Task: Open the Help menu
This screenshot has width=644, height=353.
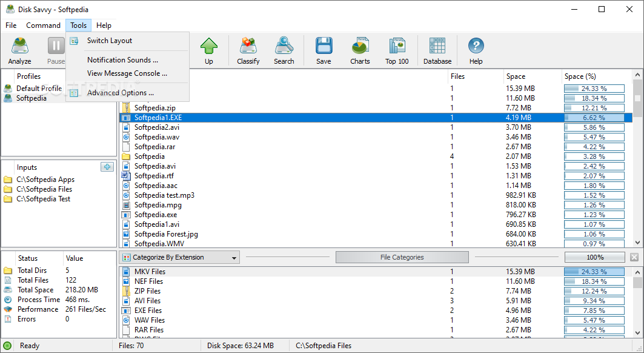Action: 104,25
